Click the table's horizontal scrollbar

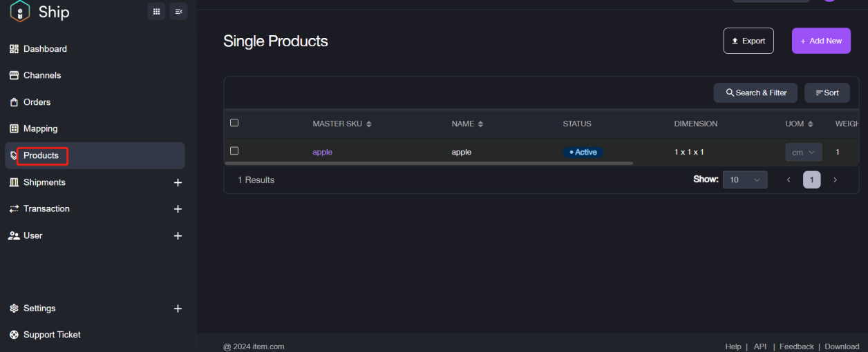pyautogui.click(x=429, y=164)
